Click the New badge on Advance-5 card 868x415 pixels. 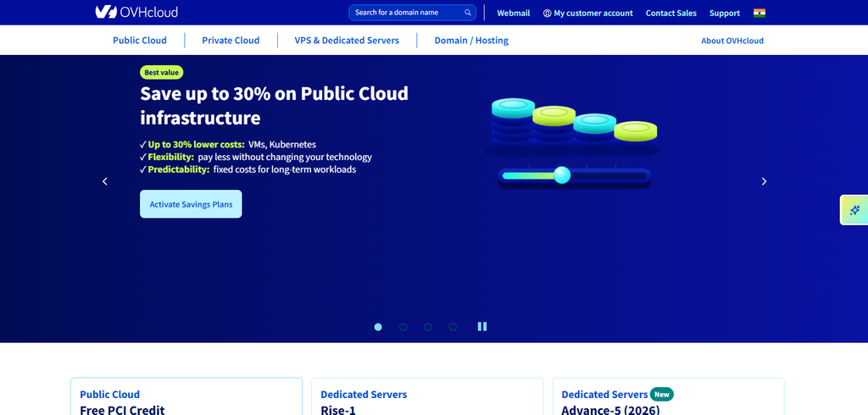[x=661, y=395]
